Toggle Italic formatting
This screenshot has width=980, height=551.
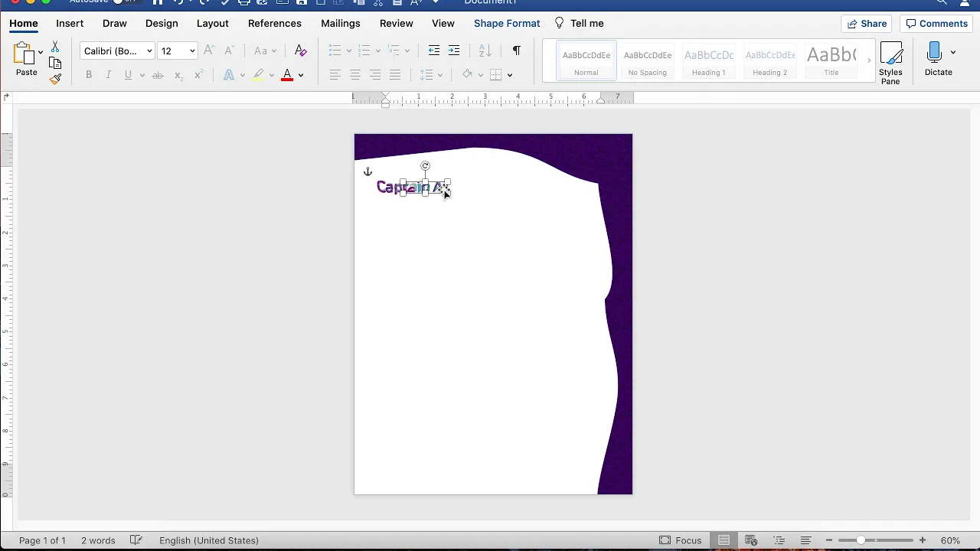coord(108,75)
